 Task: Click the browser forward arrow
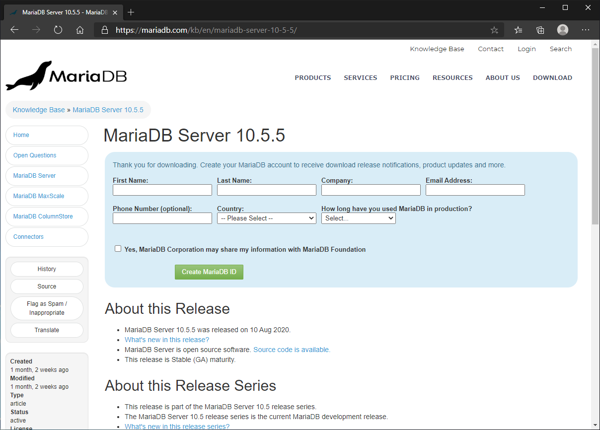point(36,30)
